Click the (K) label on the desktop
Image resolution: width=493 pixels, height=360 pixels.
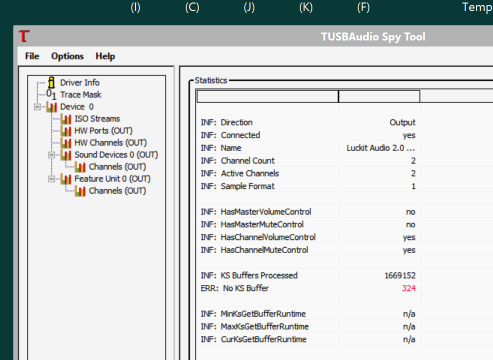coord(306,7)
